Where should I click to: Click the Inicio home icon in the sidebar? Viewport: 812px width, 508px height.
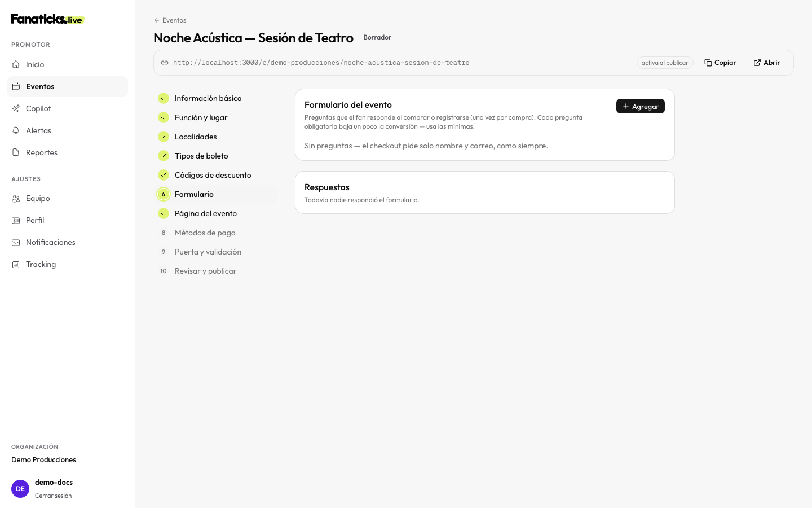pos(16,64)
